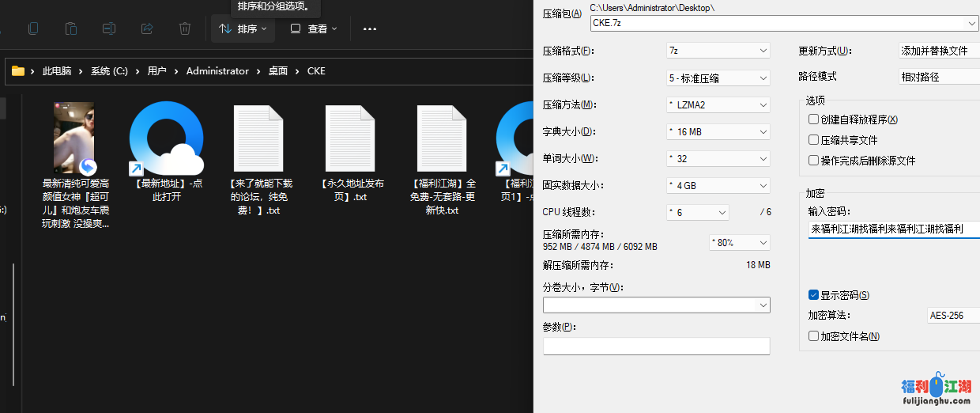This screenshot has width=980, height=413.
Task: Open the three-dot See more menu
Action: tap(370, 28)
